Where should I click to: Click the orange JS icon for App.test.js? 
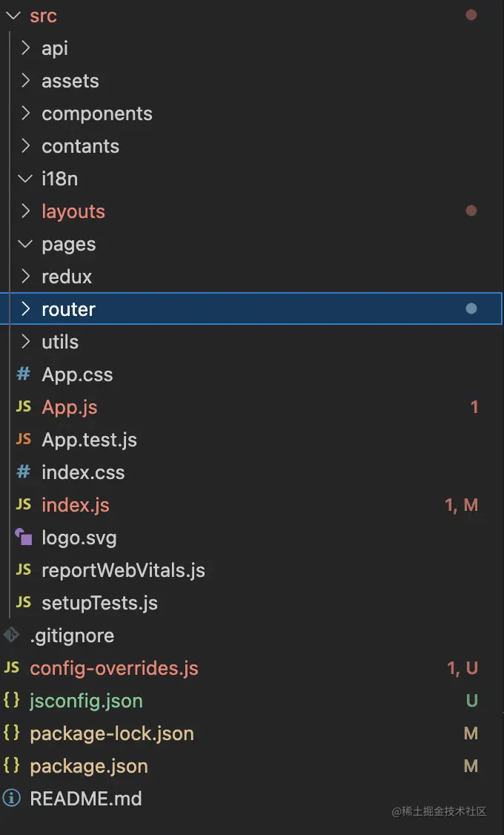tap(24, 440)
